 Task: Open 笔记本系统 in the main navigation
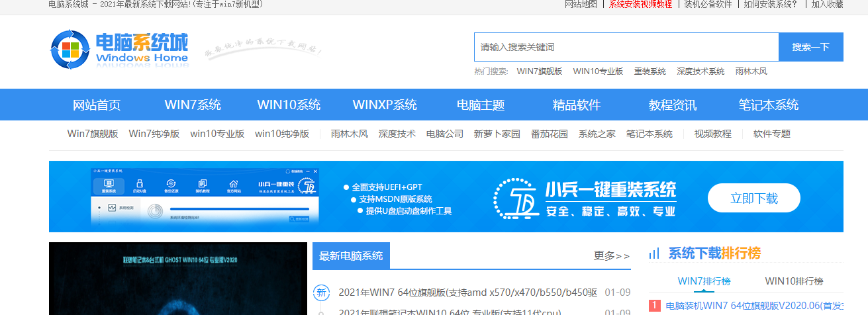[768, 105]
